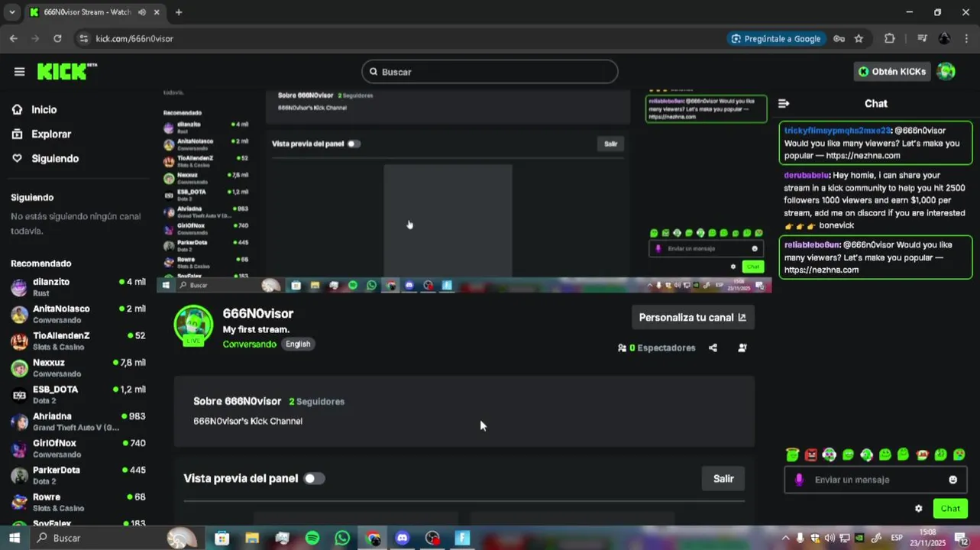Open Chrome media controls button in toolbar

pyautogui.click(x=922, y=38)
